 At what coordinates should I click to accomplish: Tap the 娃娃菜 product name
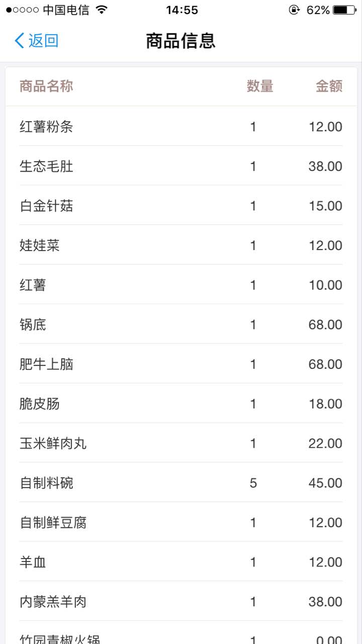point(40,246)
